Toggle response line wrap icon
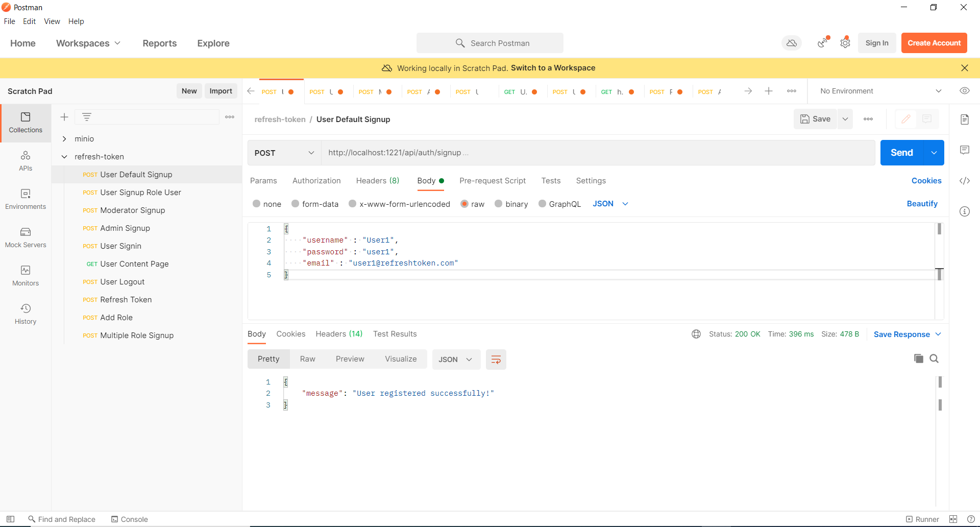 496,360
